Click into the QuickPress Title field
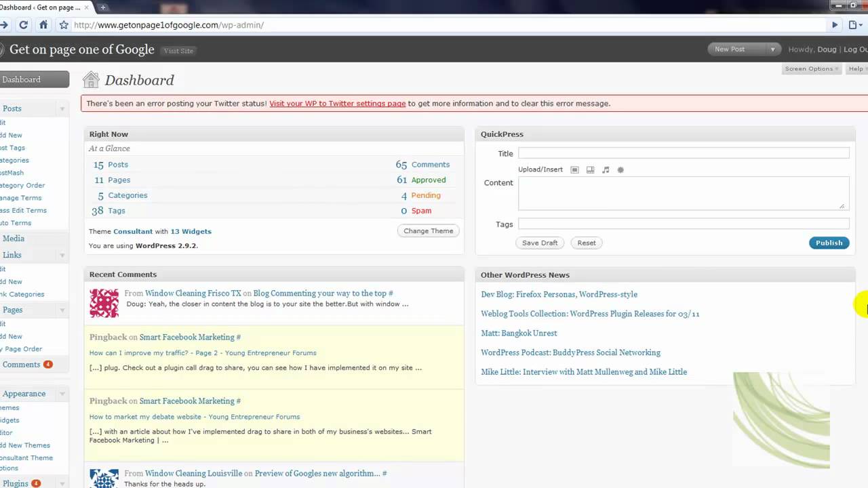This screenshot has height=488, width=868. click(x=684, y=153)
